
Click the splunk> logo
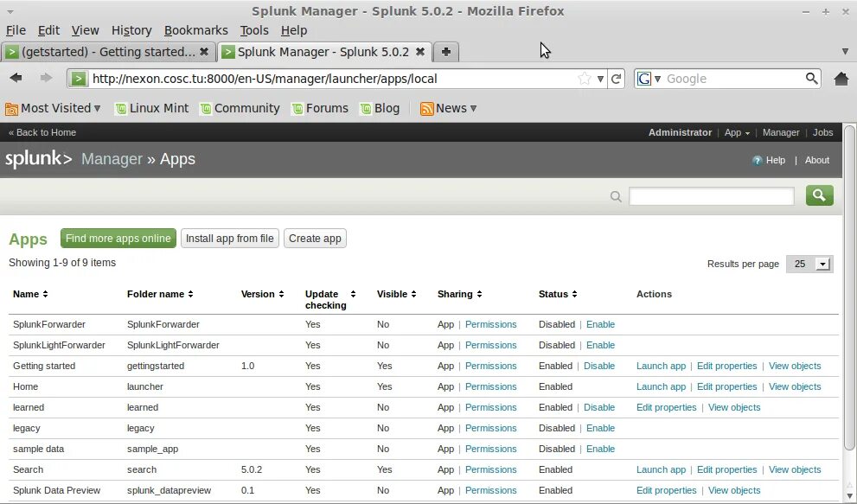[x=38, y=159]
